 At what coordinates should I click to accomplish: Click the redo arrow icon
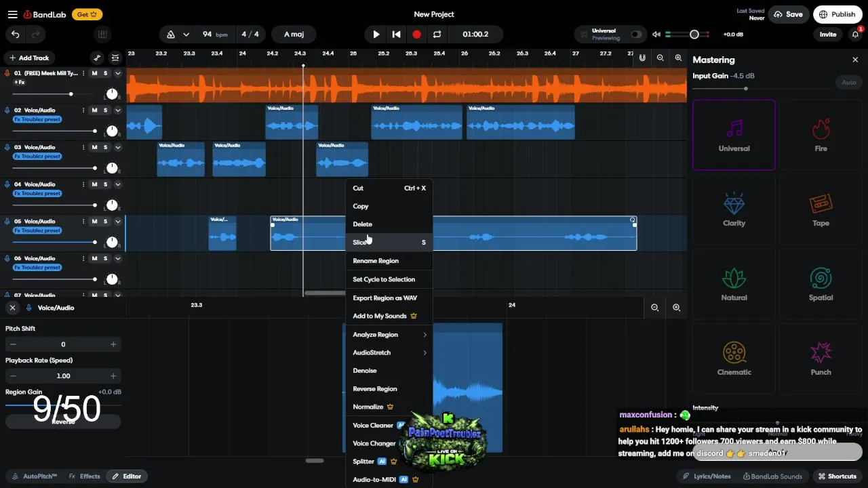[x=35, y=35]
